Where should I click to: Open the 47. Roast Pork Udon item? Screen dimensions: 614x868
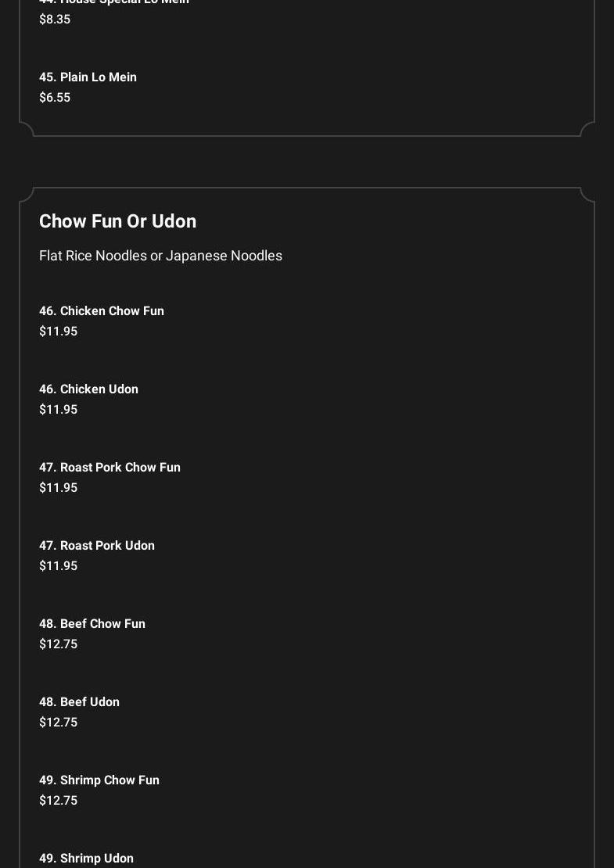click(97, 545)
